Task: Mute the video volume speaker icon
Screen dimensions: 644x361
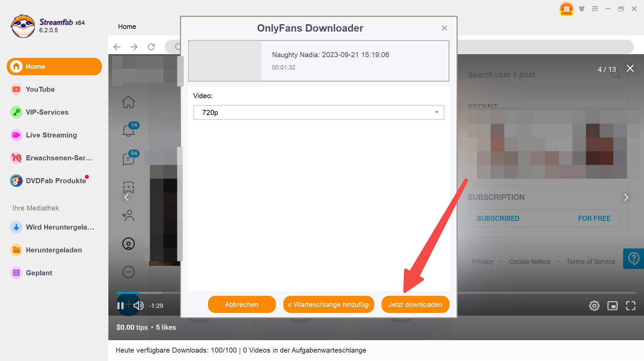Action: (138, 306)
